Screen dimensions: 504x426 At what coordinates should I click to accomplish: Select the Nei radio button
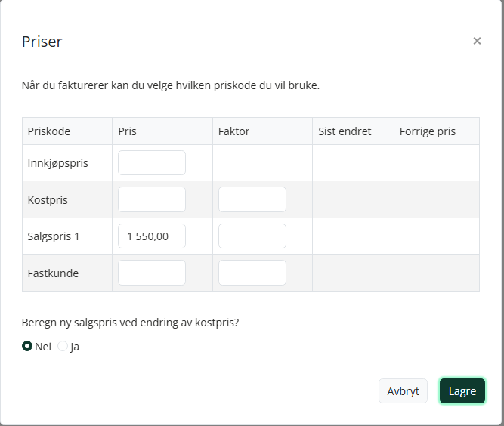click(27, 346)
